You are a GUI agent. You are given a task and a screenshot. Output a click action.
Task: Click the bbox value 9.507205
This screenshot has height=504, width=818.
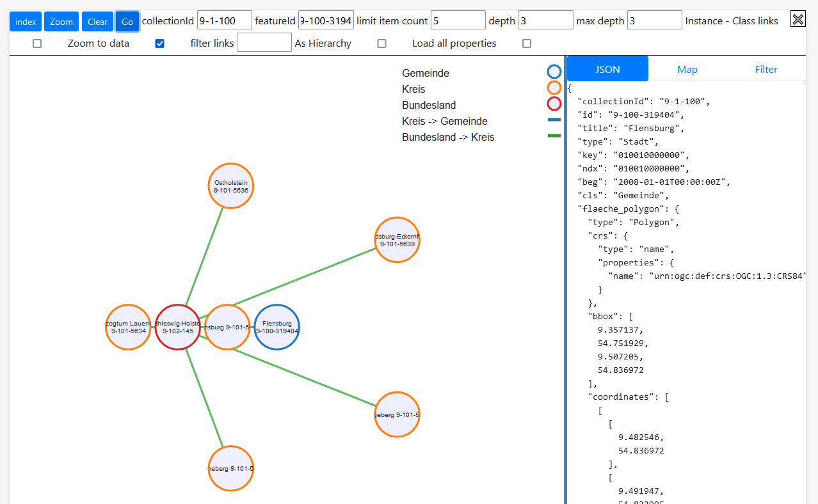coord(621,356)
